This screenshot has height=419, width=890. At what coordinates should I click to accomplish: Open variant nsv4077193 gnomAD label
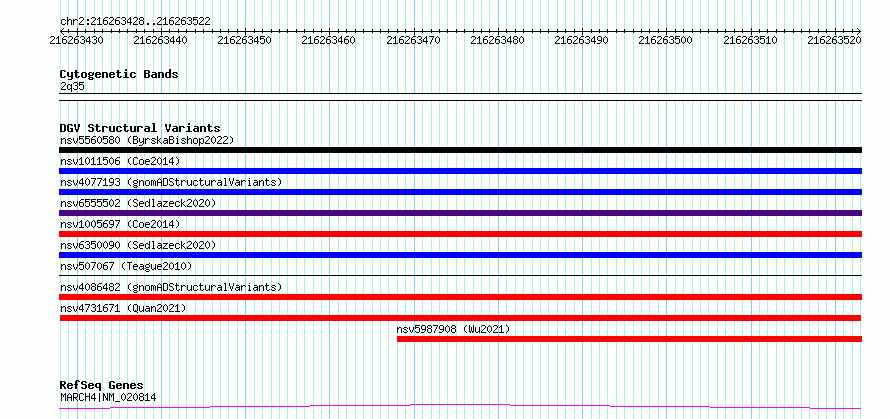tap(171, 182)
